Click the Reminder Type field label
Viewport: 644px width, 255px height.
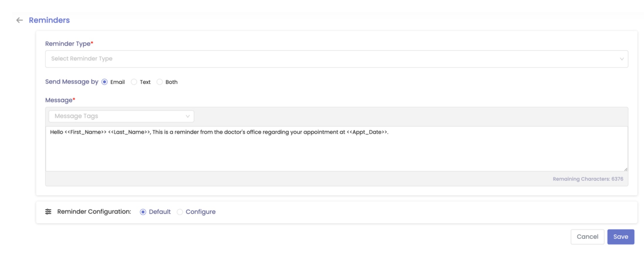click(x=68, y=44)
